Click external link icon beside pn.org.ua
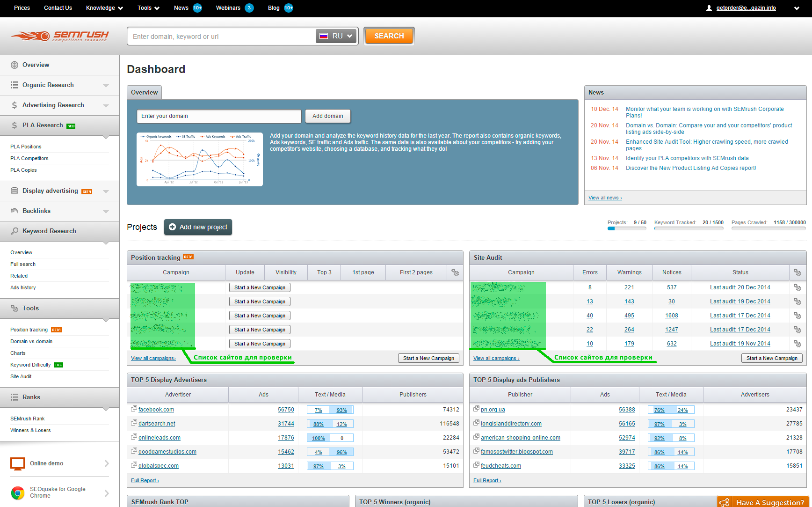Screen dimensions: 812x507 pyautogui.click(x=476, y=409)
